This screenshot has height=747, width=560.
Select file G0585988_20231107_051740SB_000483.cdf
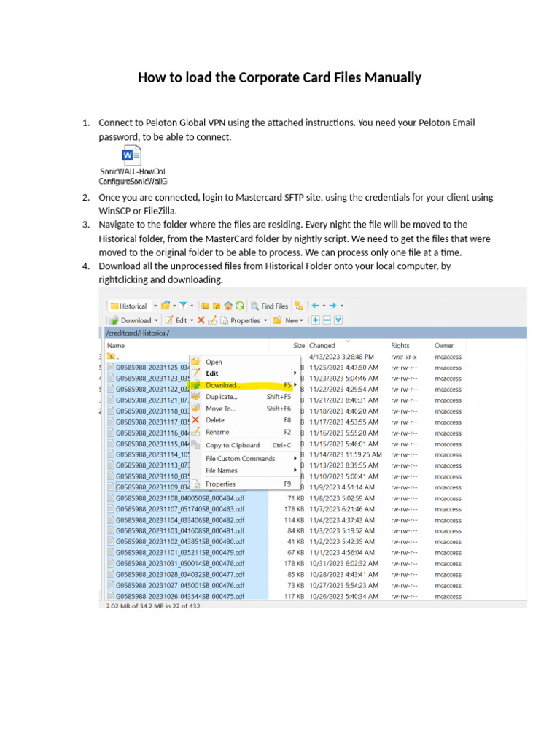(180, 509)
